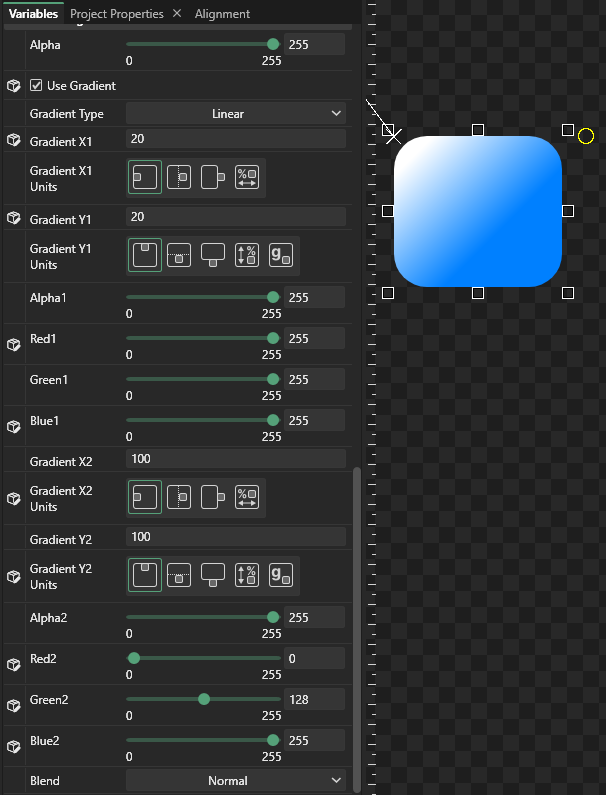
Task: Select pixels from left for Gradient X1 Units
Action: [144, 178]
